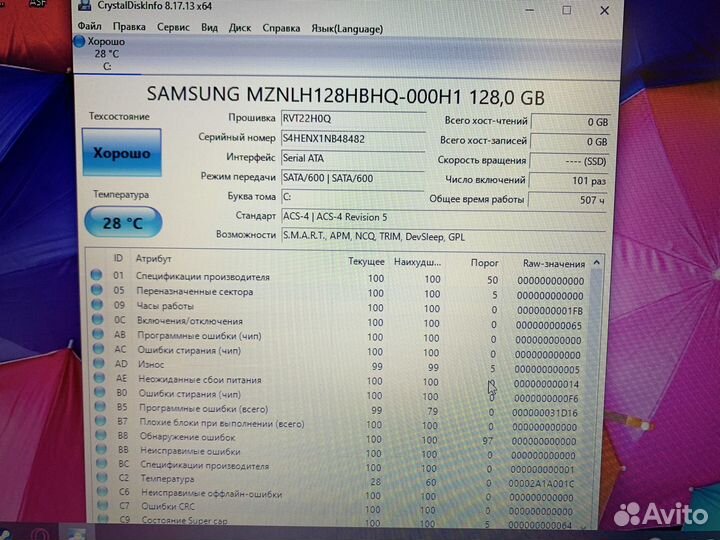
Task: Open the Сервис menu
Action: [x=173, y=27]
